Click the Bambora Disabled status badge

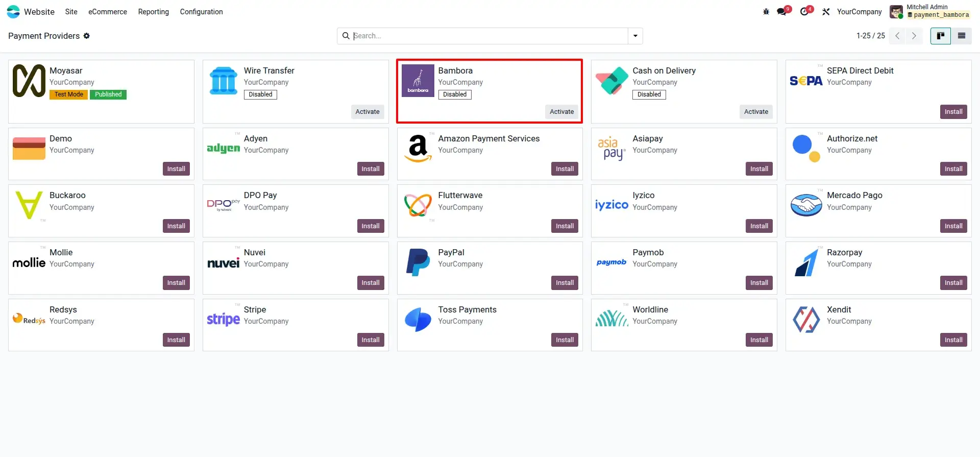pos(455,94)
